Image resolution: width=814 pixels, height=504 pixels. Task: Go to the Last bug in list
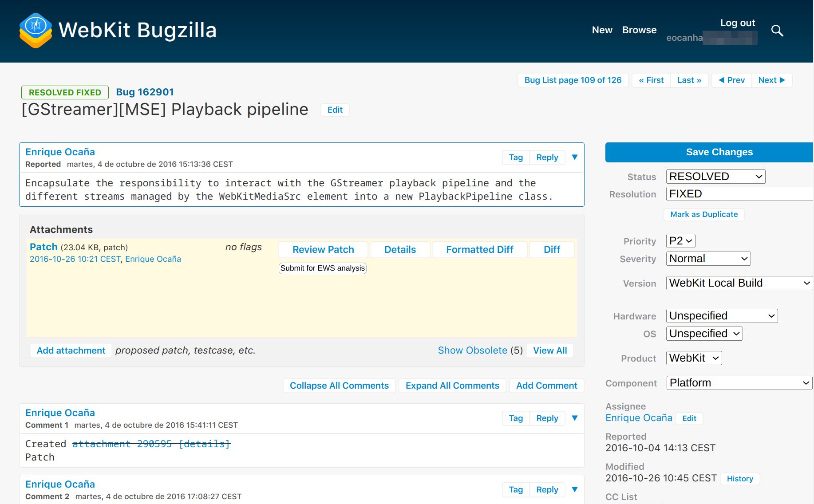click(689, 80)
